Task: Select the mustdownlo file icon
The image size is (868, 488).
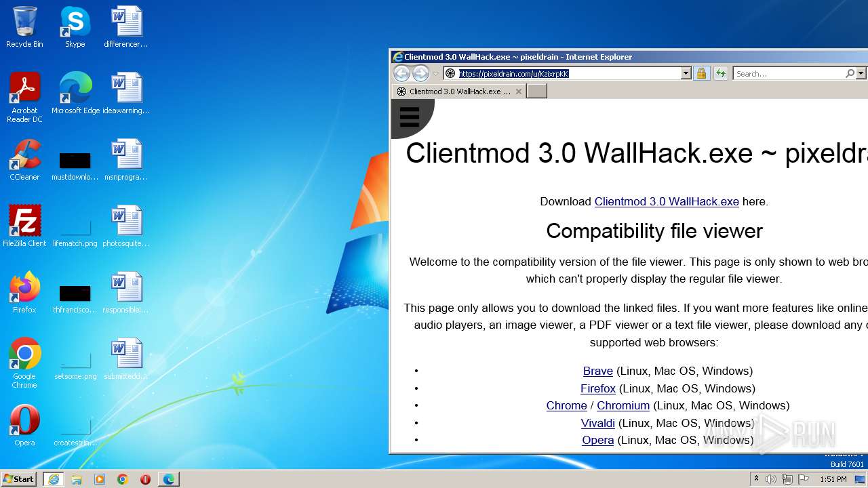Action: (75, 165)
